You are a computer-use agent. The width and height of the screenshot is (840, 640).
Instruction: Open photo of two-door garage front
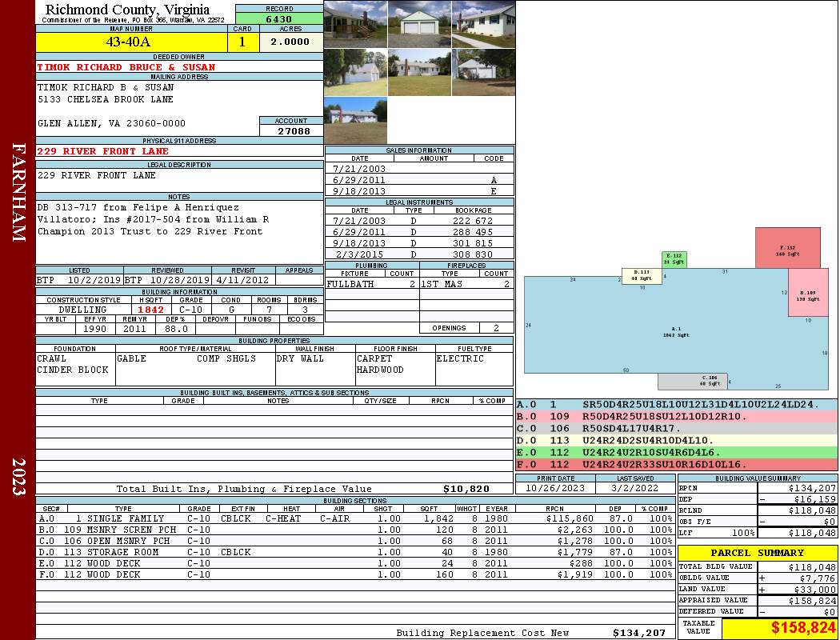tap(419, 24)
